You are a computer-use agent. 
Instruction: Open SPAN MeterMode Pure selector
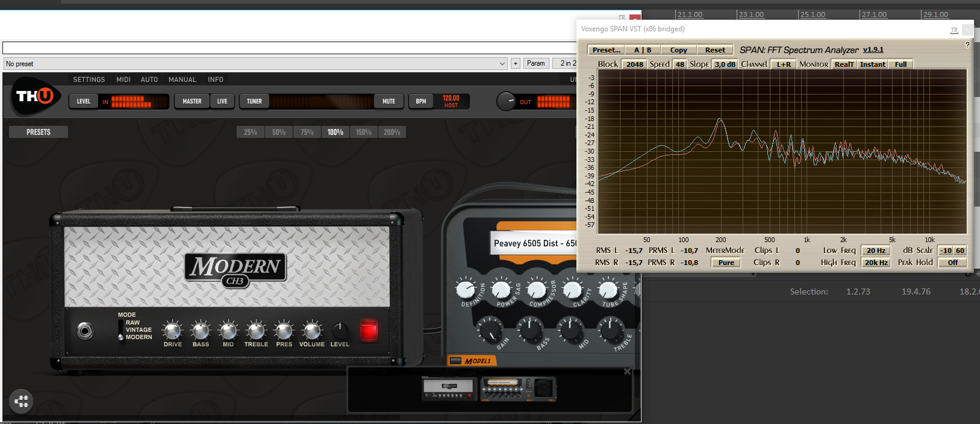[726, 263]
